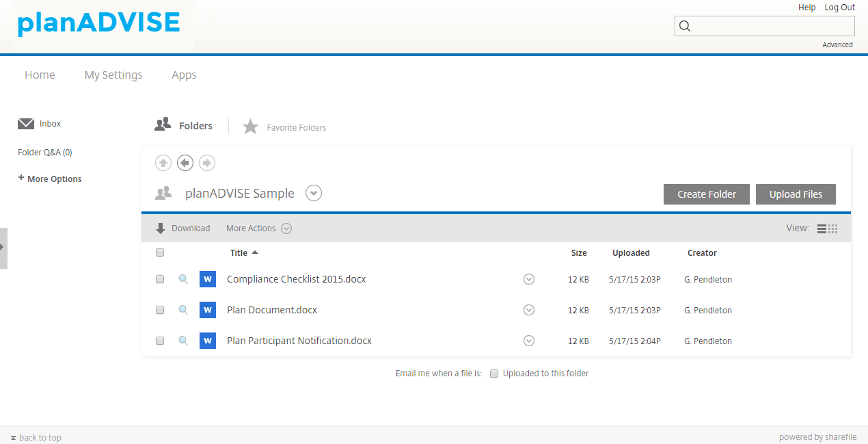Click the search magnifier icon
This screenshot has height=444, width=868.
click(x=685, y=26)
